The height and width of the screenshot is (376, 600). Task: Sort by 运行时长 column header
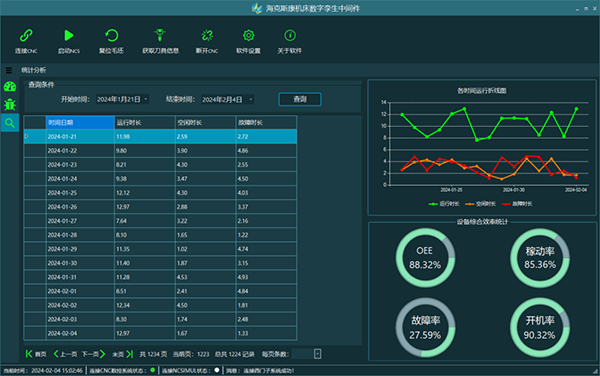click(x=145, y=122)
